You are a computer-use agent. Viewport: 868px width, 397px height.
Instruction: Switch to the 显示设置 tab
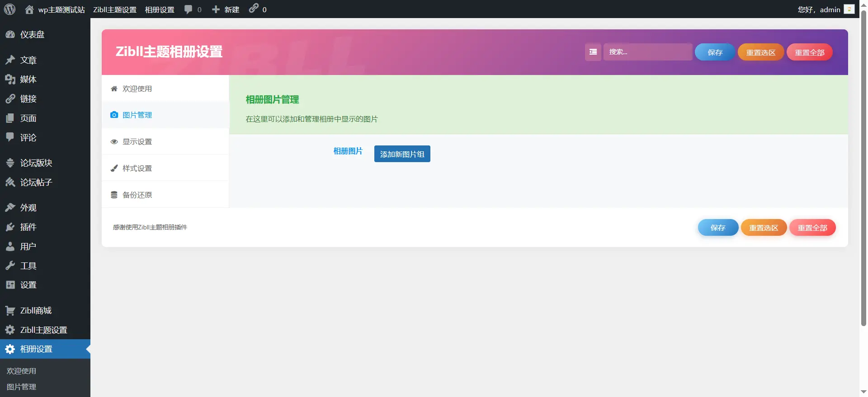click(x=137, y=141)
